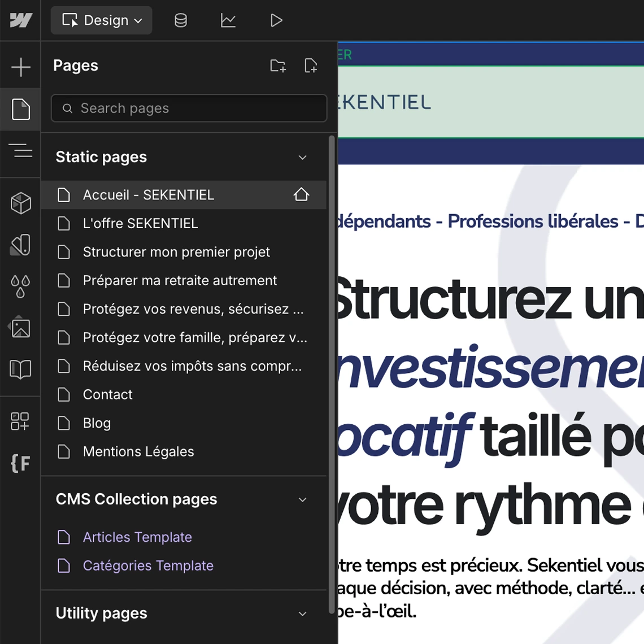This screenshot has height=644, width=644.
Task: Open the Mentions Légales page
Action: click(184, 452)
